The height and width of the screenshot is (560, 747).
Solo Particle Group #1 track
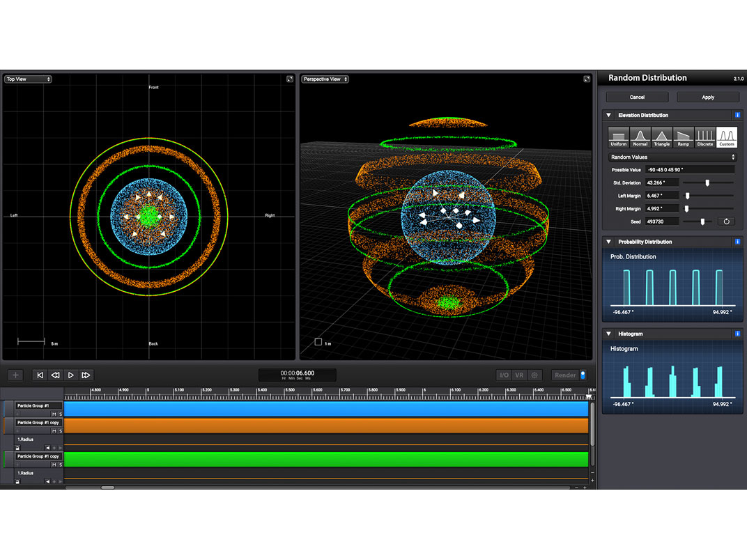(x=61, y=414)
